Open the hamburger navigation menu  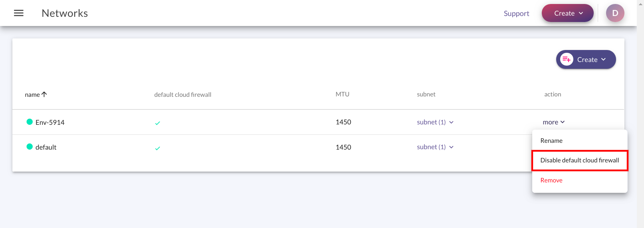[19, 13]
